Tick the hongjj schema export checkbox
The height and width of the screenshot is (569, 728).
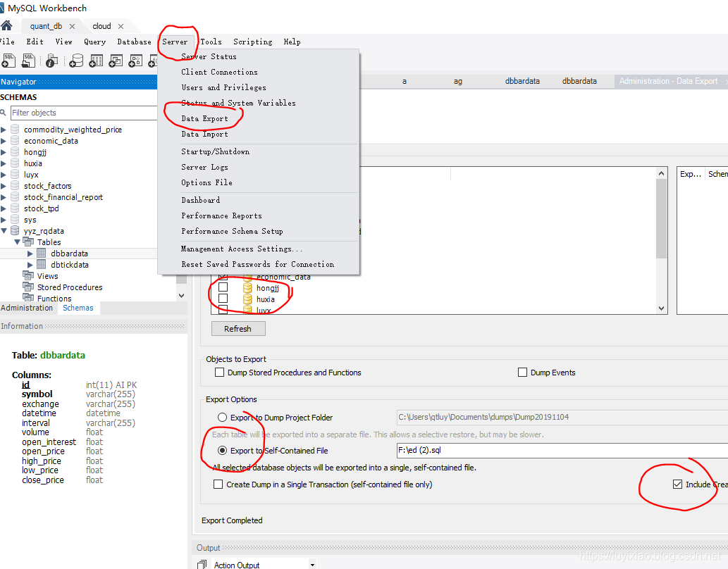(223, 287)
